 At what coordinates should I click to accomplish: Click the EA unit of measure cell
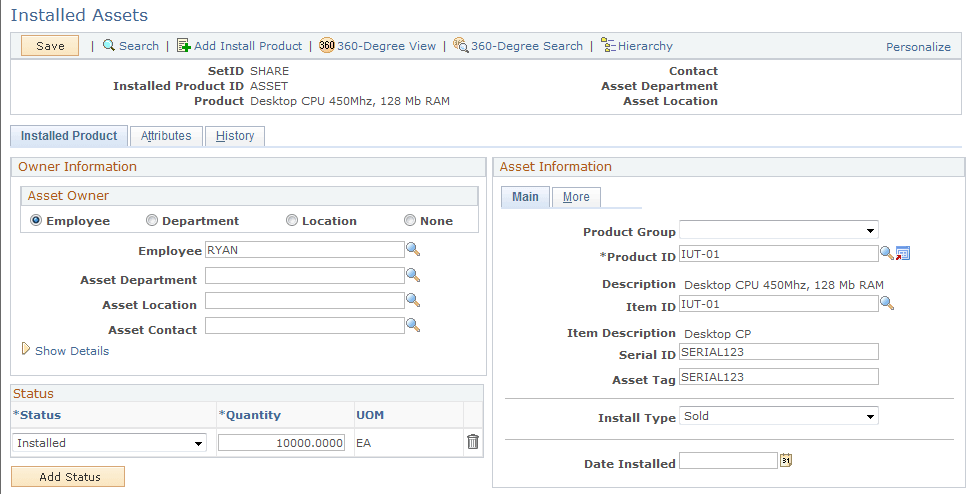tap(364, 443)
